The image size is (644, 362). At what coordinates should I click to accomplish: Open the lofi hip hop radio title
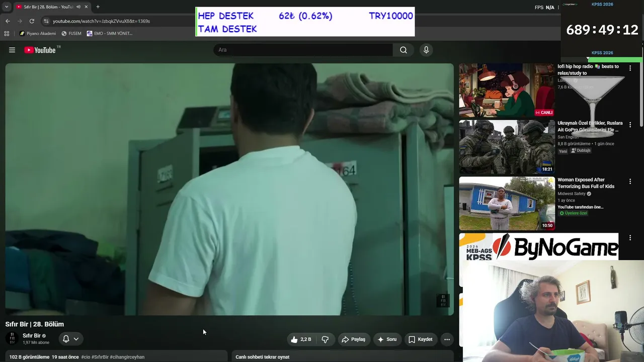[588, 70]
